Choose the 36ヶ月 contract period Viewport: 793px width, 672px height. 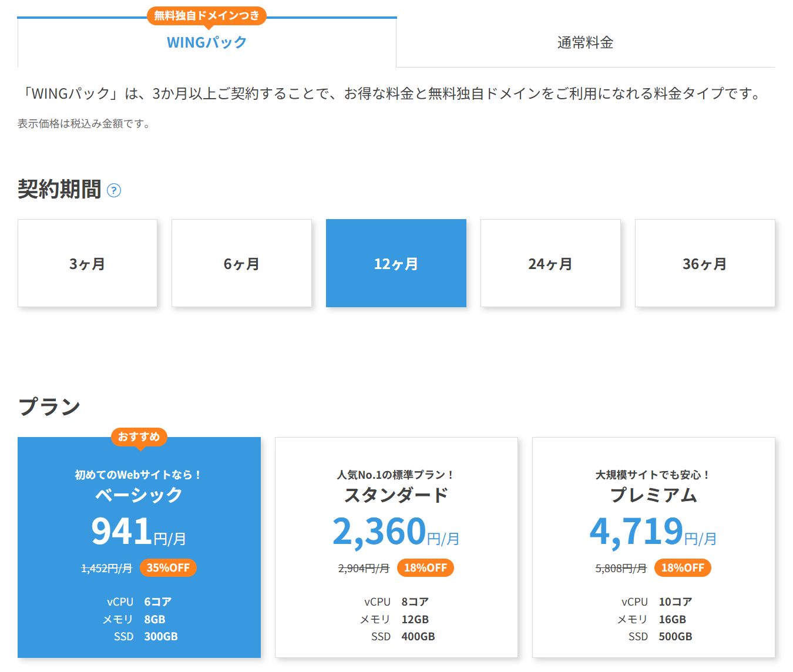(705, 264)
